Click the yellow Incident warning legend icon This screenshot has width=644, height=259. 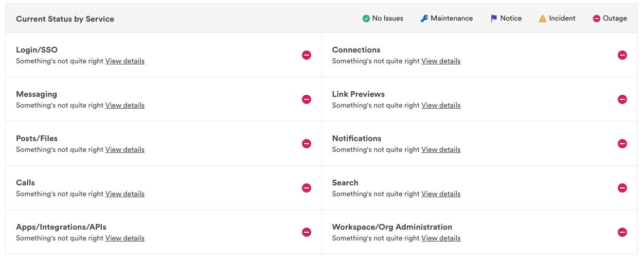coord(543,19)
